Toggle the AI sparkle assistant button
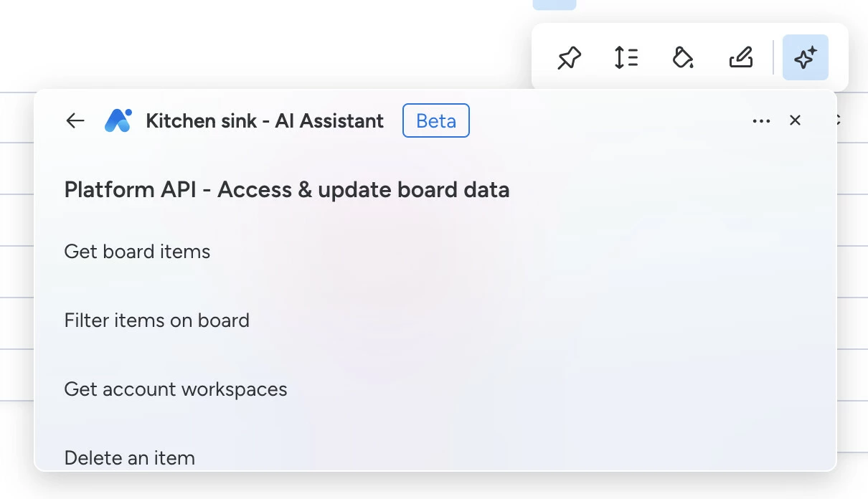Image resolution: width=868 pixels, height=499 pixels. 805,57
